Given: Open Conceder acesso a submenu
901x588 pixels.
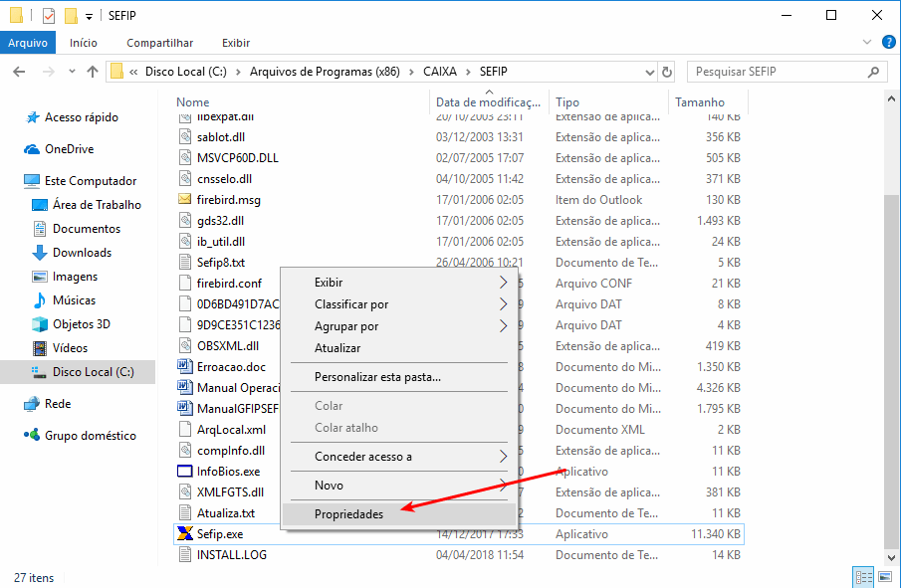Looking at the screenshot, I should (x=399, y=457).
